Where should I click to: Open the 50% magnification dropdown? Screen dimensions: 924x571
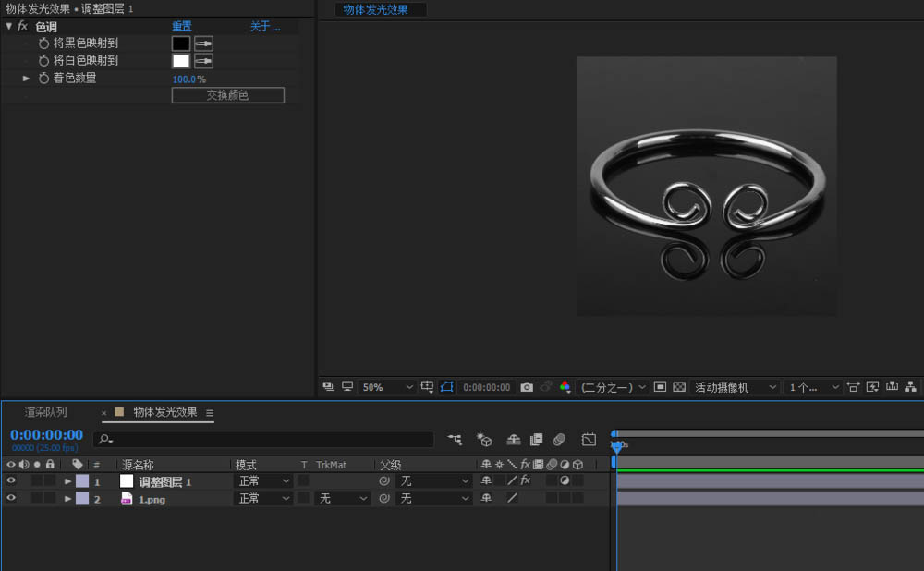(387, 387)
